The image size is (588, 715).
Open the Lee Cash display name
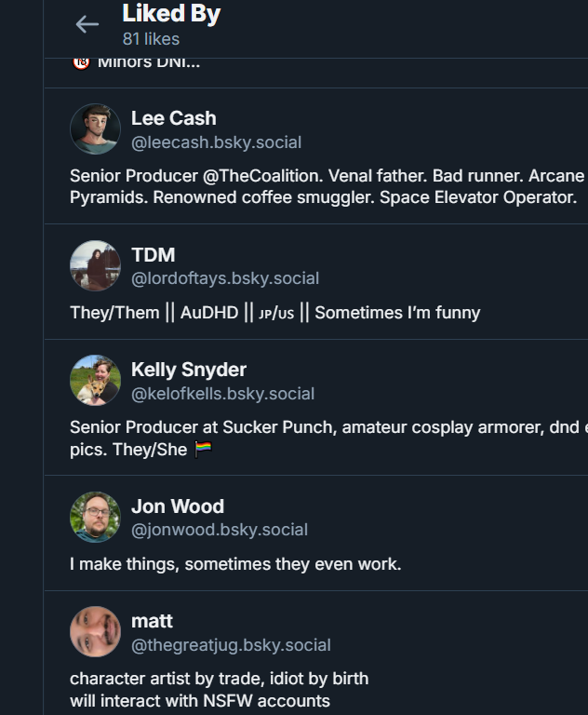coord(173,118)
